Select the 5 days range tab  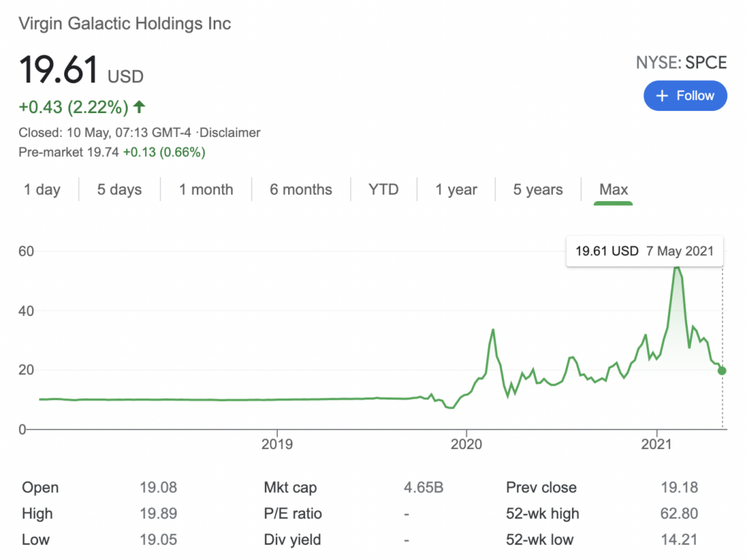pyautogui.click(x=119, y=190)
